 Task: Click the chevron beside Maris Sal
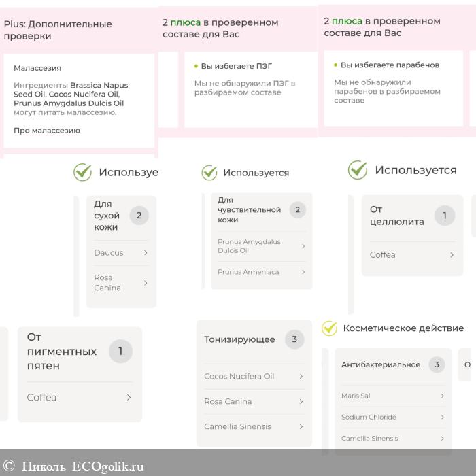click(442, 396)
